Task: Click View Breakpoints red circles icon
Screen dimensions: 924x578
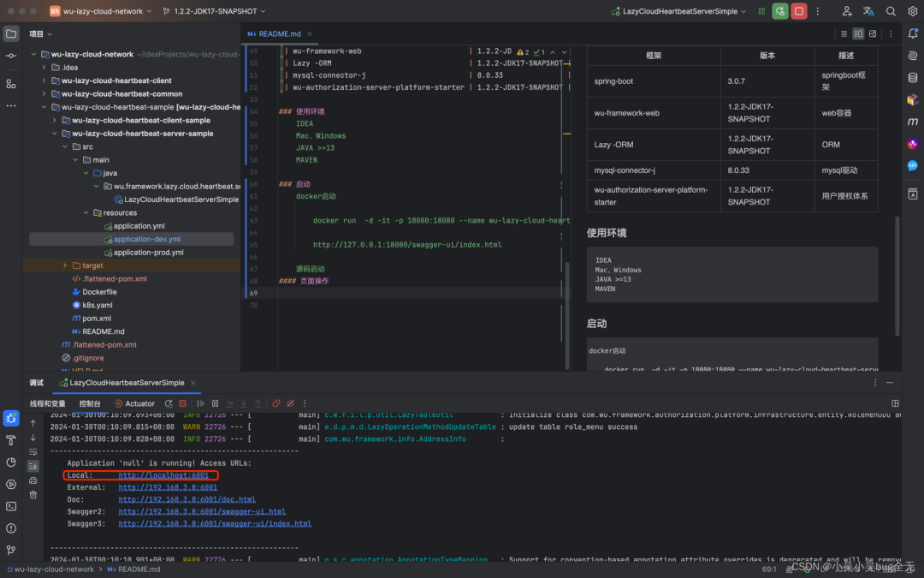Action: point(275,403)
